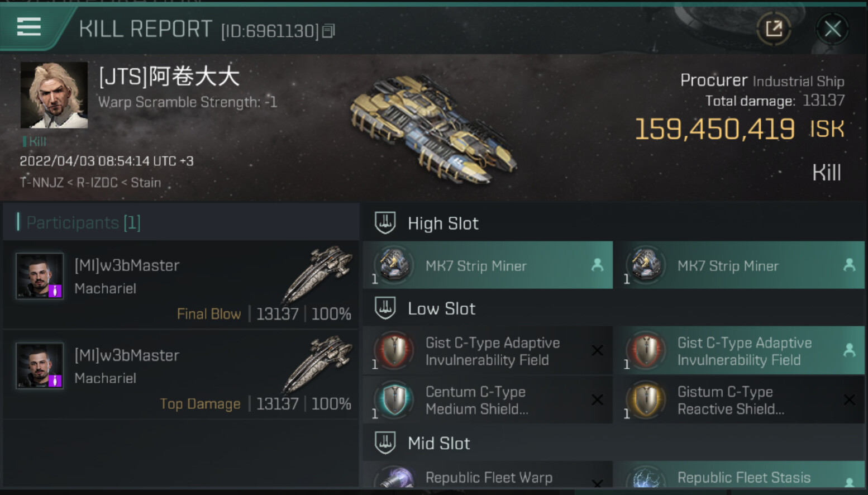Click the share kill report icon
This screenshot has height=495, width=868.
pos(774,28)
